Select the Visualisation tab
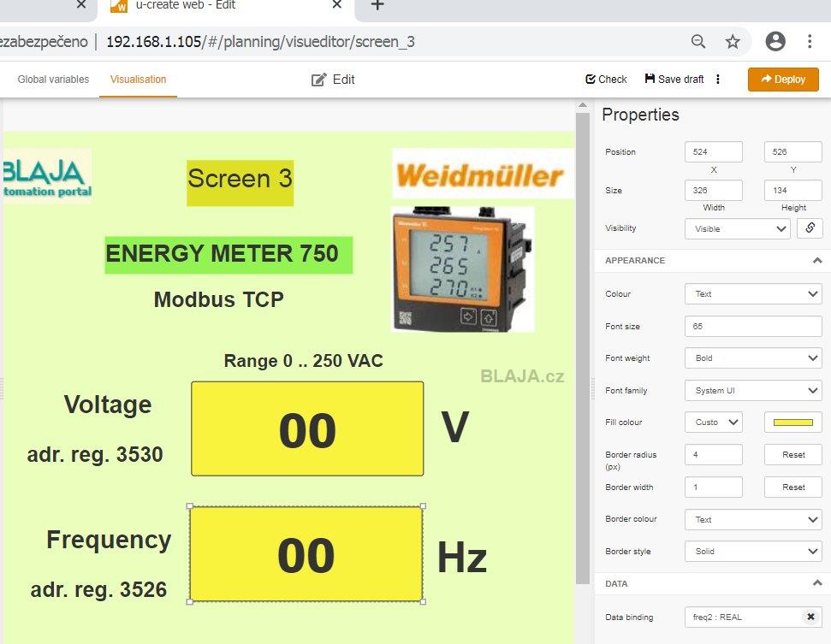The image size is (831, 644). (x=138, y=80)
